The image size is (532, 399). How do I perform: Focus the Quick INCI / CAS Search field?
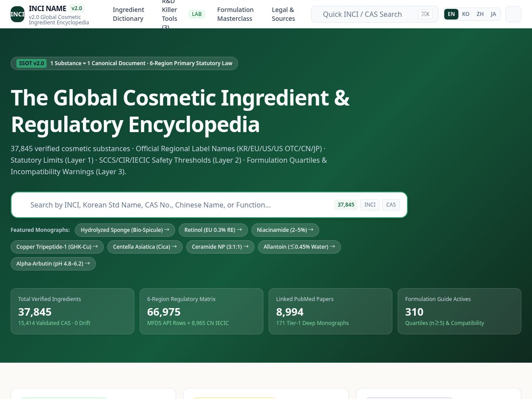point(375,14)
